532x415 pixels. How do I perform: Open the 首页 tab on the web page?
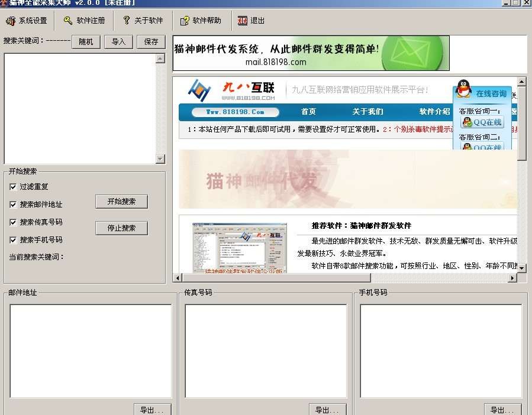point(308,112)
